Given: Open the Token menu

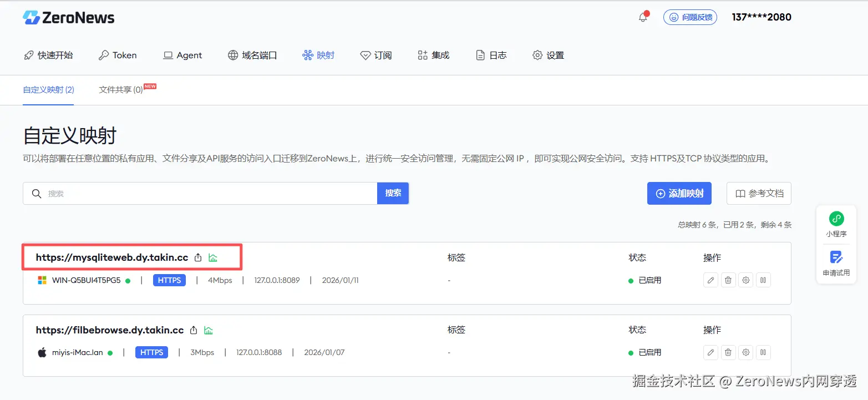Looking at the screenshot, I should tap(118, 55).
